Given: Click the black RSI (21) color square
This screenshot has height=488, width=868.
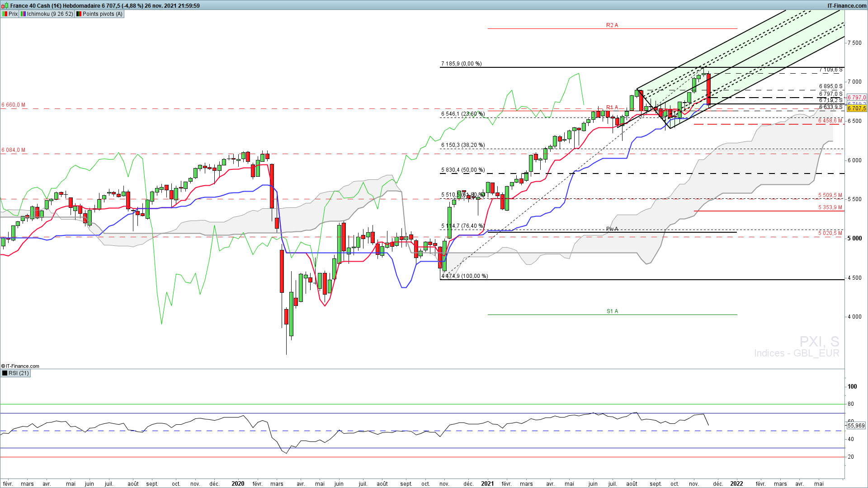Looking at the screenshot, I should pyautogui.click(x=5, y=373).
